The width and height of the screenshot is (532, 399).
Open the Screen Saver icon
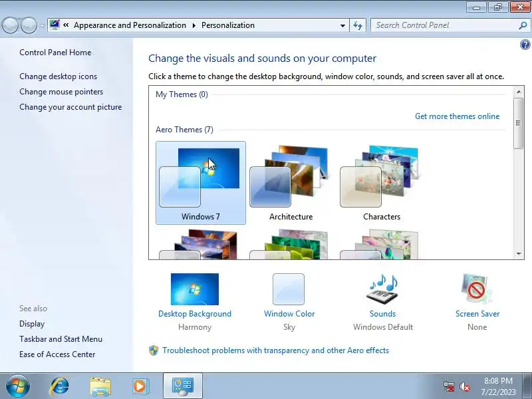pyautogui.click(x=476, y=289)
